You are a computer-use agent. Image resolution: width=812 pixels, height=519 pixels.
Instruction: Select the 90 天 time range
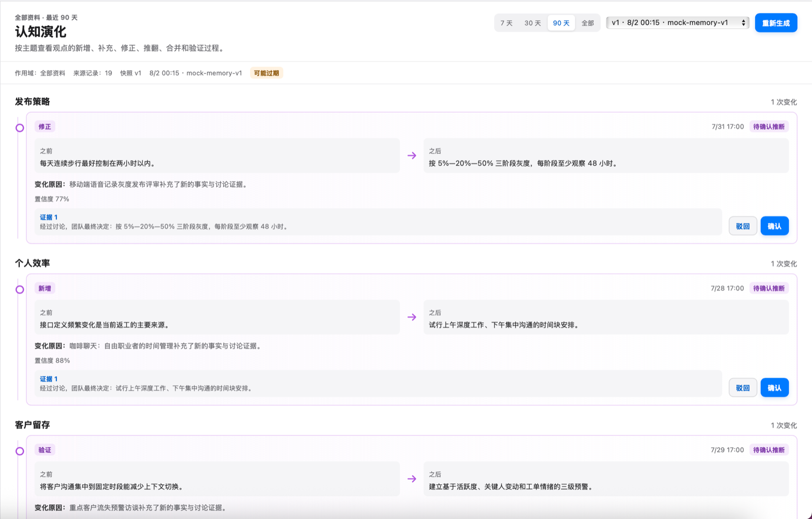(x=561, y=23)
